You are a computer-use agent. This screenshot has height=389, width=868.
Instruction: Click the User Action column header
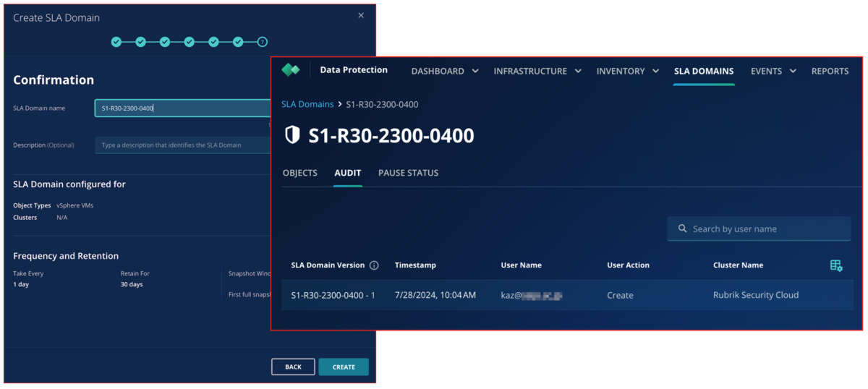(x=629, y=265)
